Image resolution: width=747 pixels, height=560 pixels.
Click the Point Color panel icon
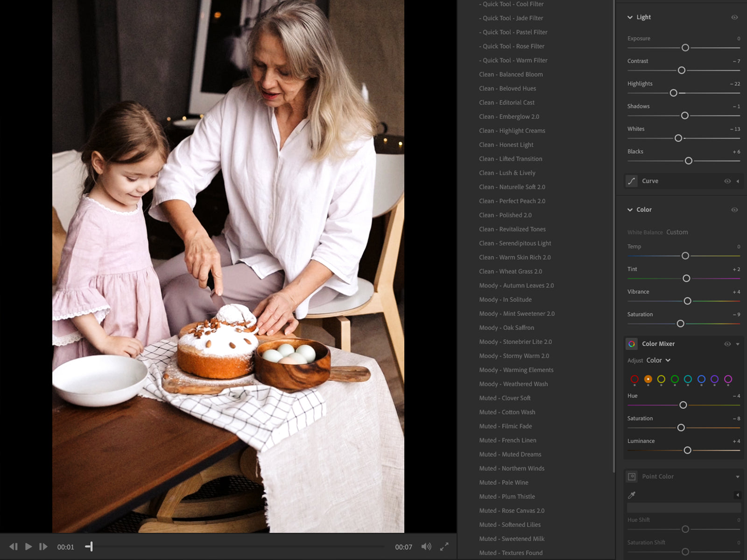(x=632, y=476)
